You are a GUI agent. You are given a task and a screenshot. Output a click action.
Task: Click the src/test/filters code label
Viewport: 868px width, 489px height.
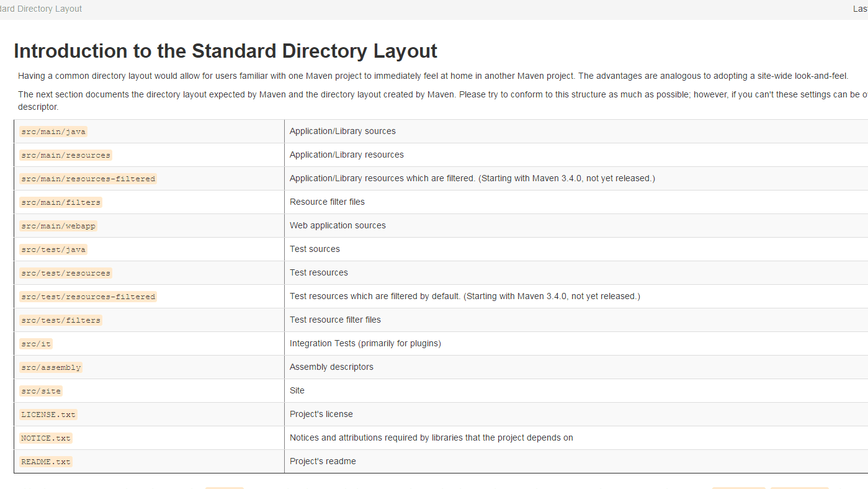coord(60,320)
